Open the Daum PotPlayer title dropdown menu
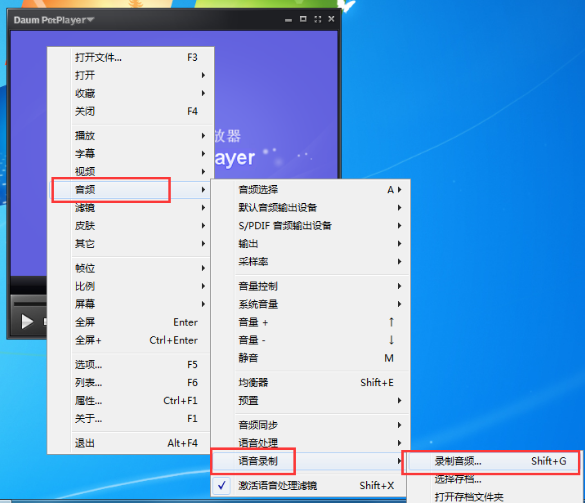The height and width of the screenshot is (504, 585). 53,20
